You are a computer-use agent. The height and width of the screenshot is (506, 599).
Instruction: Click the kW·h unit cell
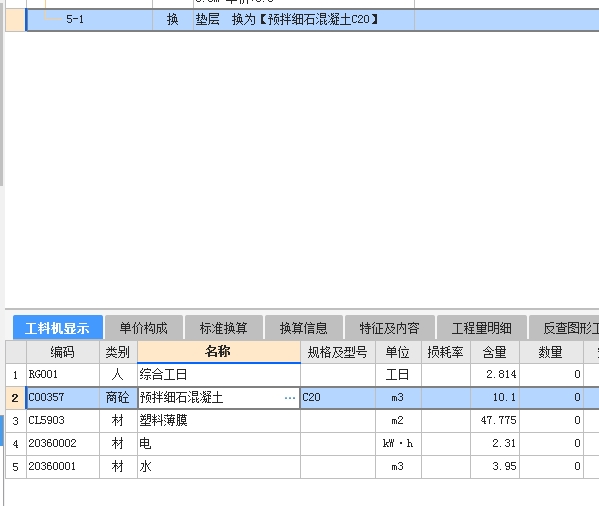click(x=398, y=444)
